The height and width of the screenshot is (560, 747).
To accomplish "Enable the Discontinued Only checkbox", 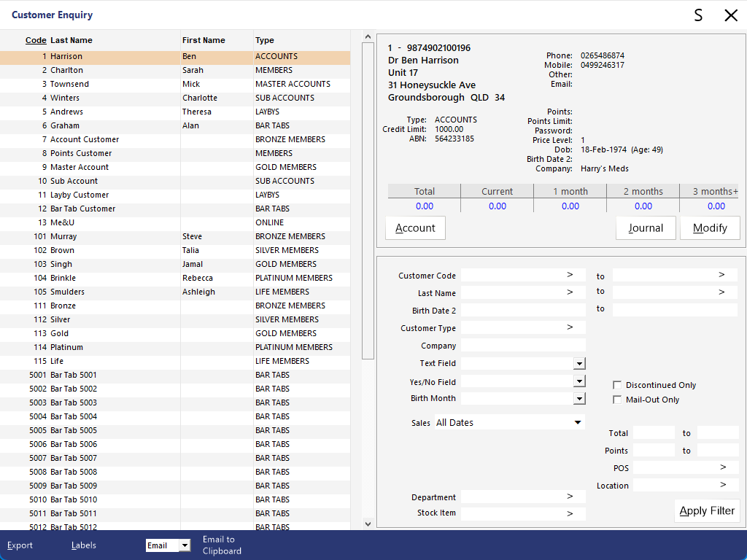I will pos(618,385).
